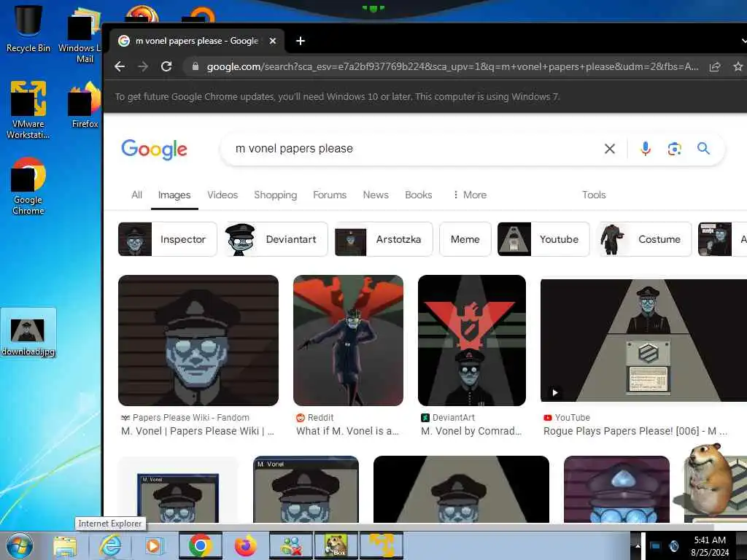Switch to the News tab
The width and height of the screenshot is (747, 560).
coord(376,195)
